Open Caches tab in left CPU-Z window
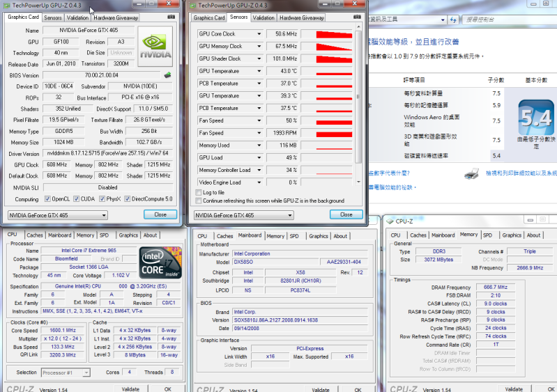The height and width of the screenshot is (392, 557). click(35, 235)
